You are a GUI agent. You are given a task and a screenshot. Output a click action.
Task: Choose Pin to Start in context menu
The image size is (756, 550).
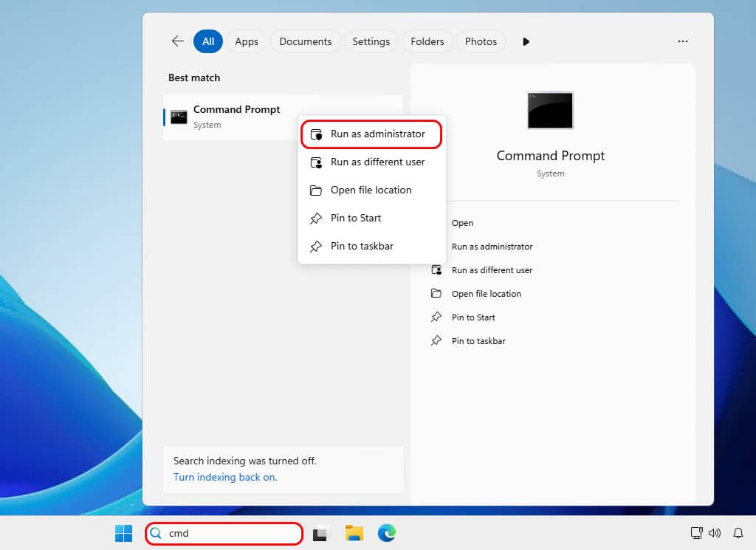[371, 218]
